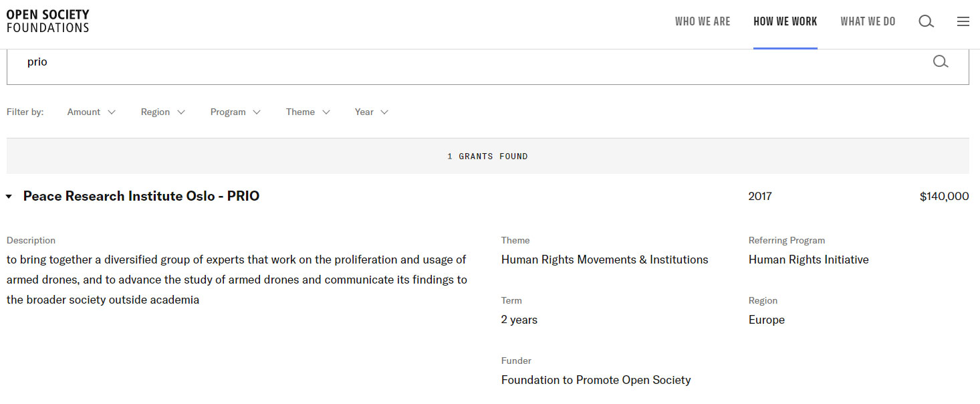Open the What We Do menu
Viewport: 980px width, 404px height.
coord(868,21)
